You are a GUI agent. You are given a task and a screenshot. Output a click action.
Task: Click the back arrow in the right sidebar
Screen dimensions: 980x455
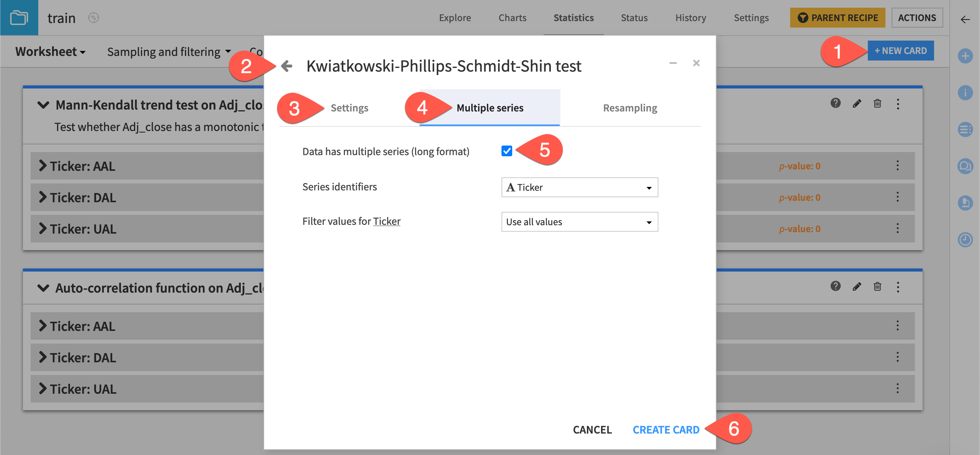tap(965, 19)
